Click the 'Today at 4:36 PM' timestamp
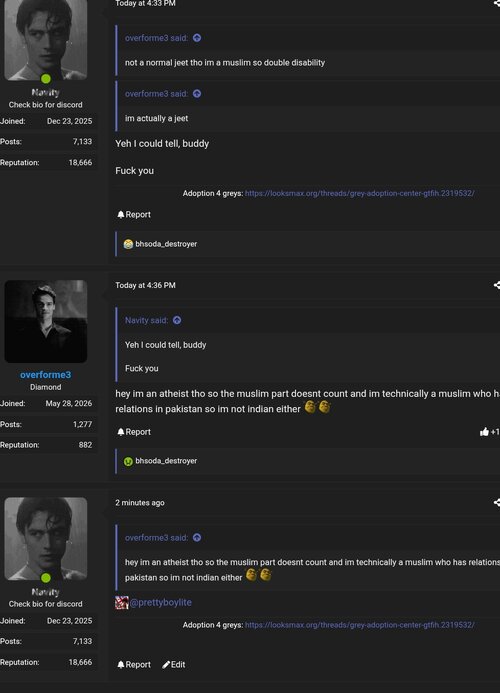Image resolution: width=500 pixels, height=693 pixels. tap(145, 286)
